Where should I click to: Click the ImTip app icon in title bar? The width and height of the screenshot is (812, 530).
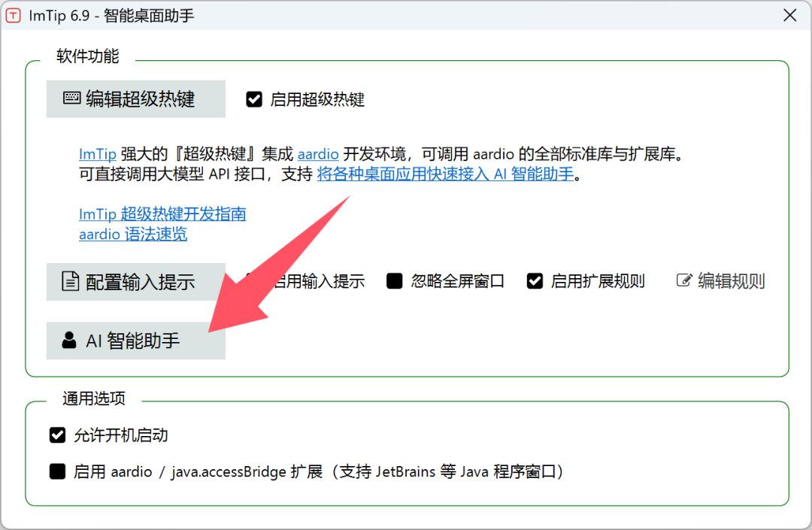pyautogui.click(x=13, y=16)
